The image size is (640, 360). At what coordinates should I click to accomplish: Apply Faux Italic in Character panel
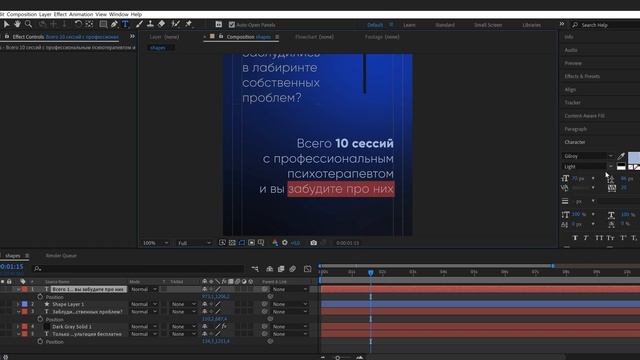tap(586, 238)
